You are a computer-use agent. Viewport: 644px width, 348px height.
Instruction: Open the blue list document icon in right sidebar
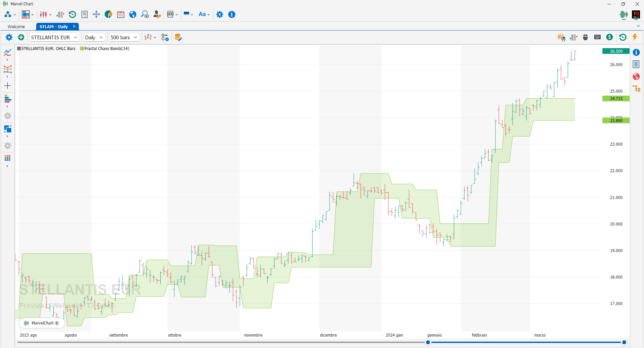[x=636, y=64]
